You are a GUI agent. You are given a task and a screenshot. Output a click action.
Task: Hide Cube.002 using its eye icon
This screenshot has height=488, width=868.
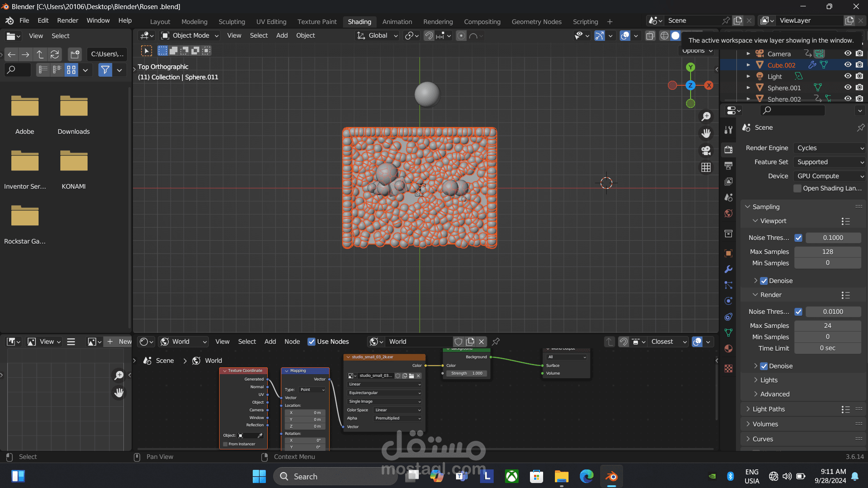pyautogui.click(x=848, y=65)
